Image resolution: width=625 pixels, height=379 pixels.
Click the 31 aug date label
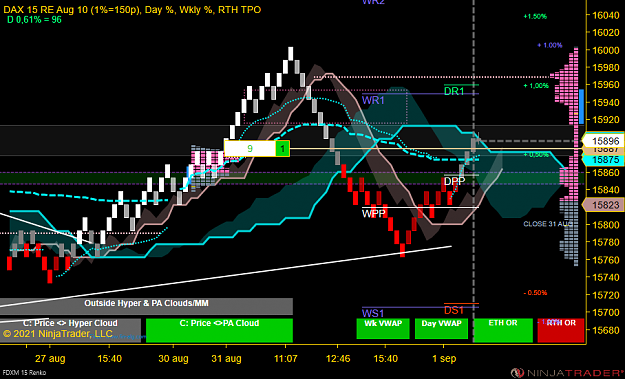click(226, 359)
